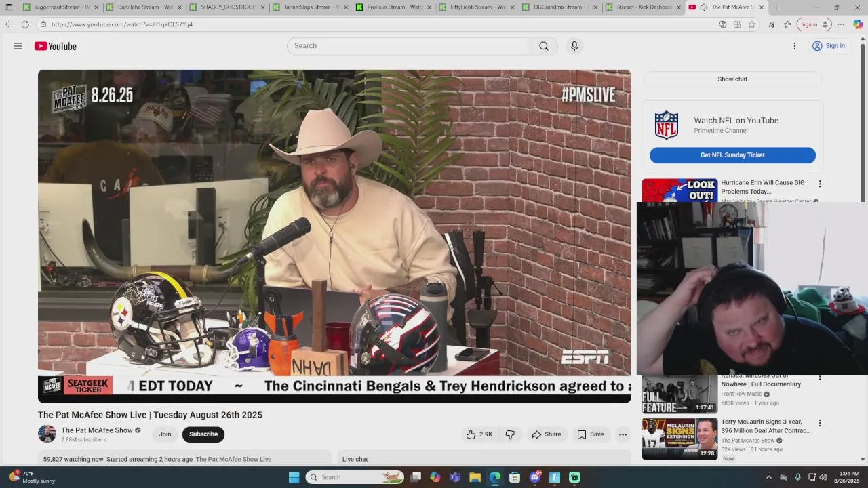Click Show chat button
The height and width of the screenshot is (488, 868).
coord(732,79)
